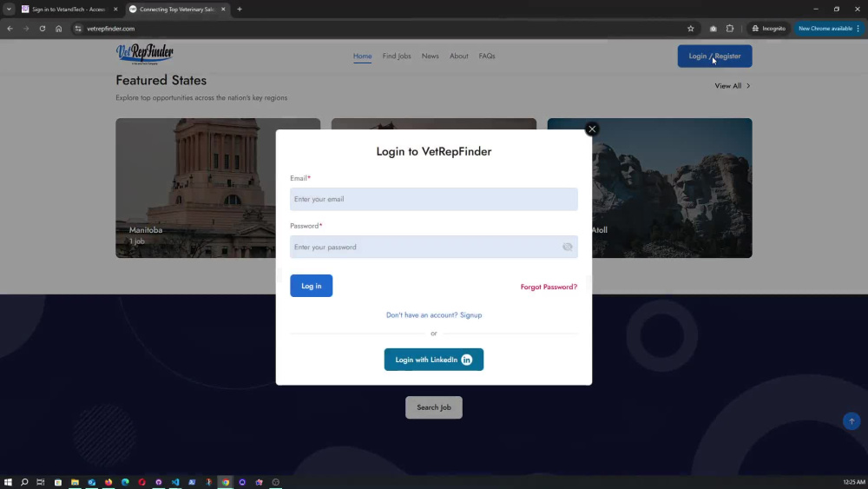Open Visual Studio Code from taskbar
The width and height of the screenshot is (868, 489).
click(175, 482)
